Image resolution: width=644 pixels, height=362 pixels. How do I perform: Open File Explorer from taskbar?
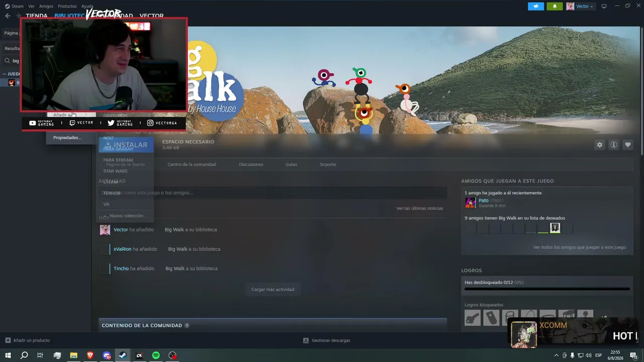73,355
